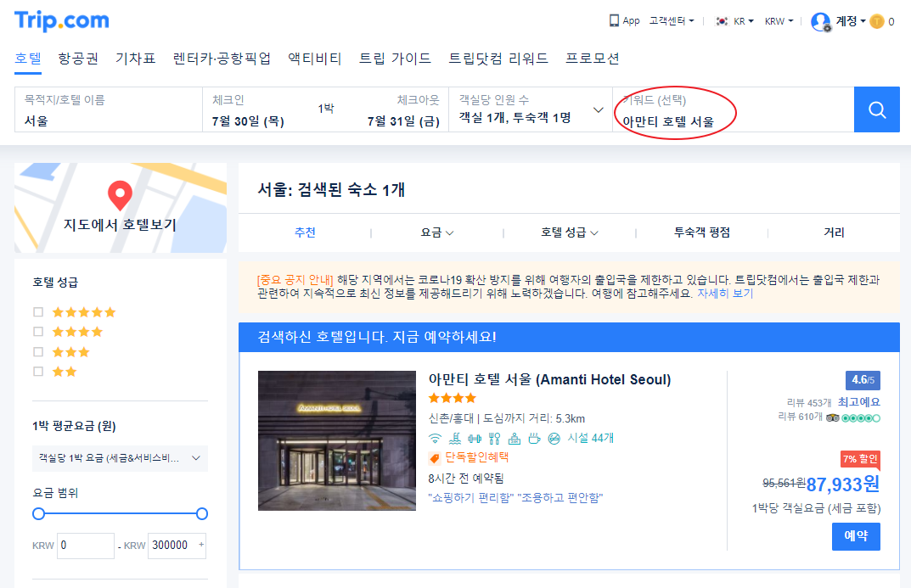Sort results by 거리
Screen dimensions: 911x588
(834, 232)
